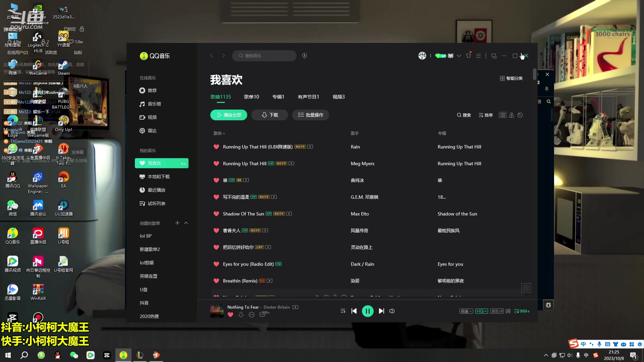
Task: Expand the 创建的歌单 playlists section
Action: point(186,223)
